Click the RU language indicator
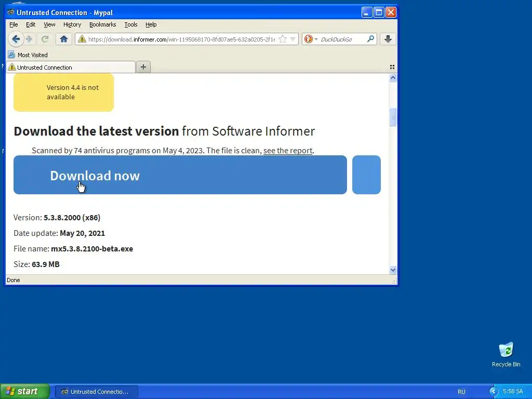Screen dimensions: 532x399 coord(461,392)
